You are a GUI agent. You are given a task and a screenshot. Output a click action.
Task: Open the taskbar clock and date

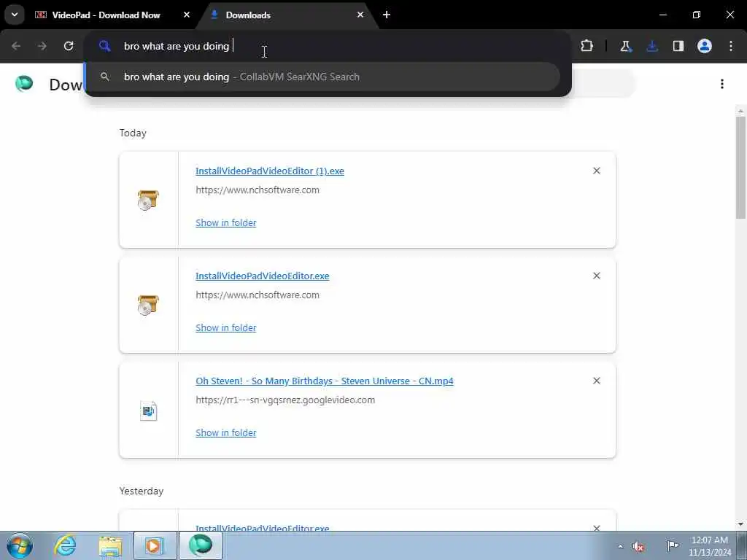pos(710,546)
